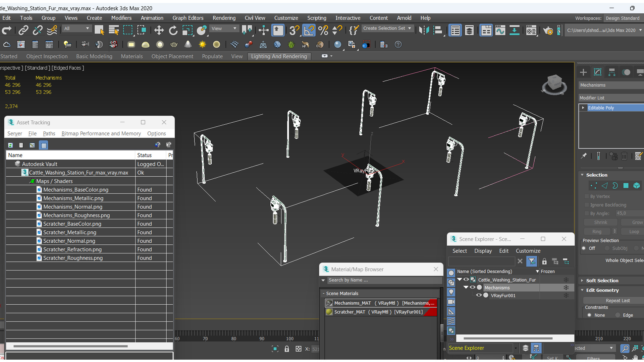This screenshot has width=644, height=362.
Task: Expand the Soft Selection rollout
Action: pyautogui.click(x=583, y=281)
